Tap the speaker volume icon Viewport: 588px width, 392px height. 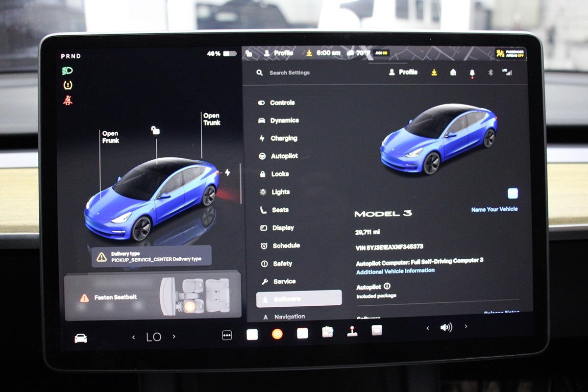446,327
